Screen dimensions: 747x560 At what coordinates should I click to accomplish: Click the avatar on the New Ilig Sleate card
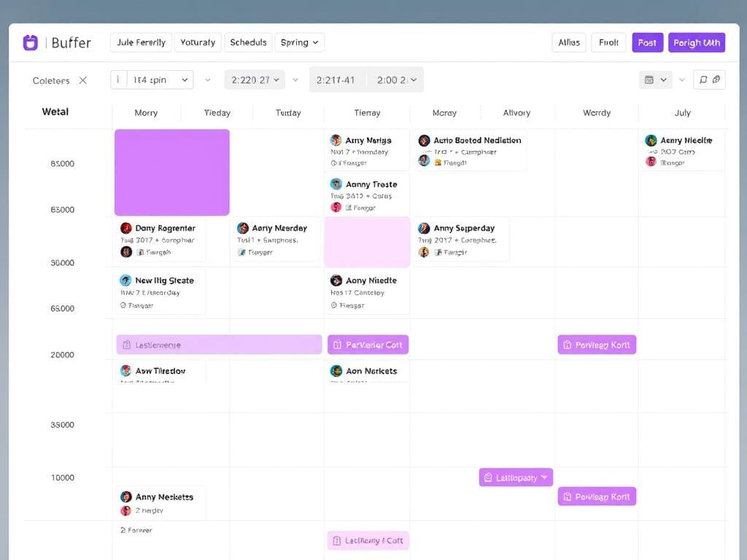coord(125,280)
